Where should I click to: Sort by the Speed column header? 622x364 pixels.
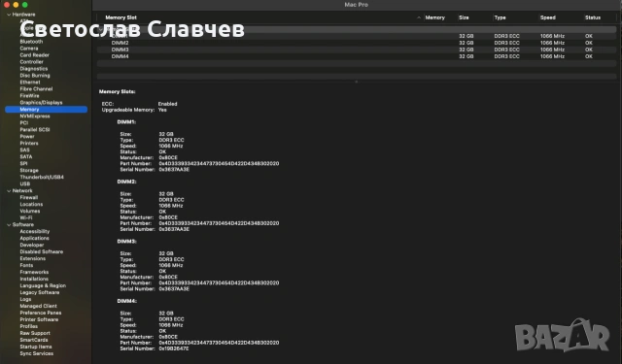click(548, 17)
